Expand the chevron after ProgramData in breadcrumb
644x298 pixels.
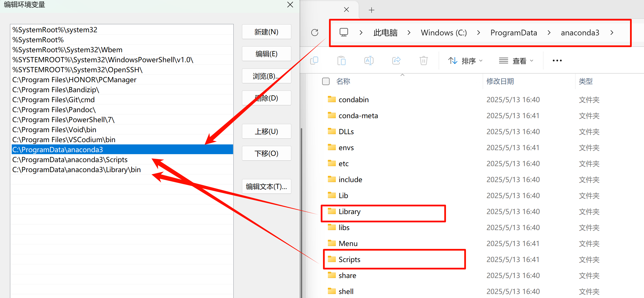click(549, 33)
